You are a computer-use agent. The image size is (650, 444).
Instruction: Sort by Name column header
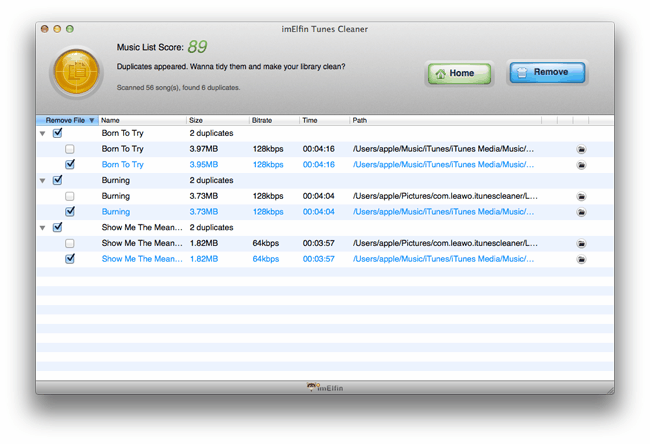pos(142,120)
